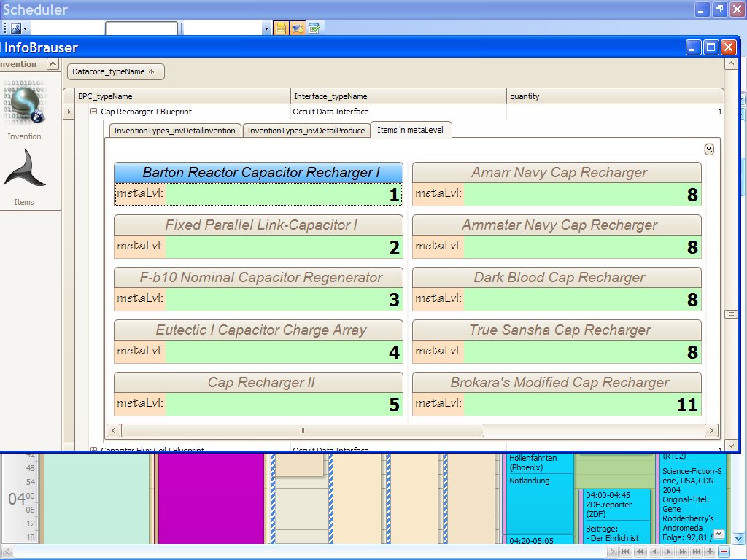Sort by Interface_typeName column header

click(398, 96)
